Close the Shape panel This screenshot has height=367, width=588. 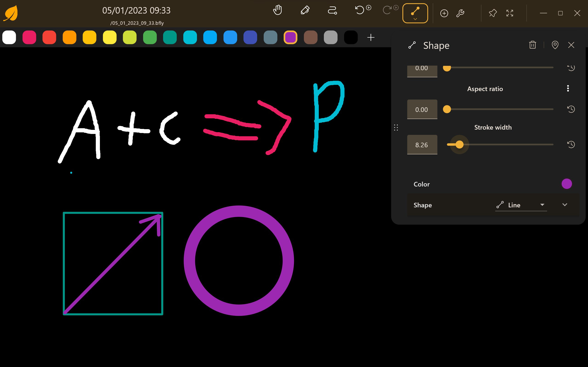click(x=571, y=45)
